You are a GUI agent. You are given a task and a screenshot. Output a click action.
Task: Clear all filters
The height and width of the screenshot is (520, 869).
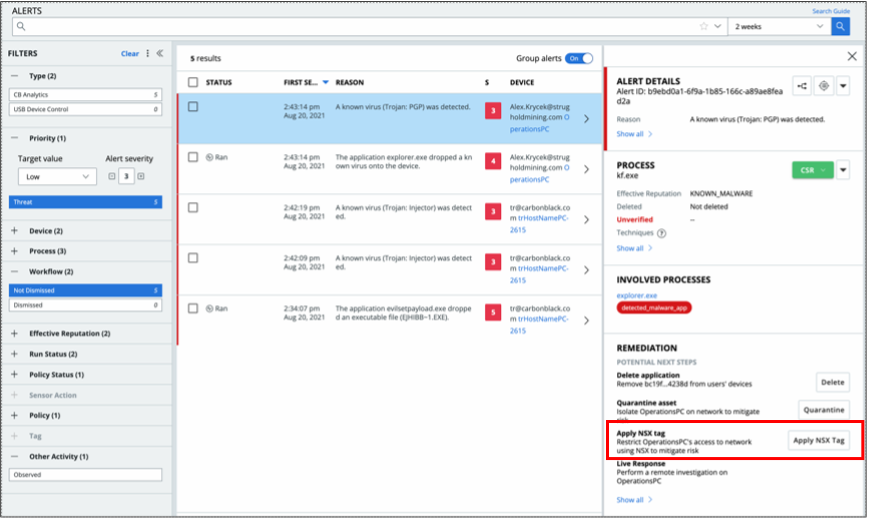point(130,54)
